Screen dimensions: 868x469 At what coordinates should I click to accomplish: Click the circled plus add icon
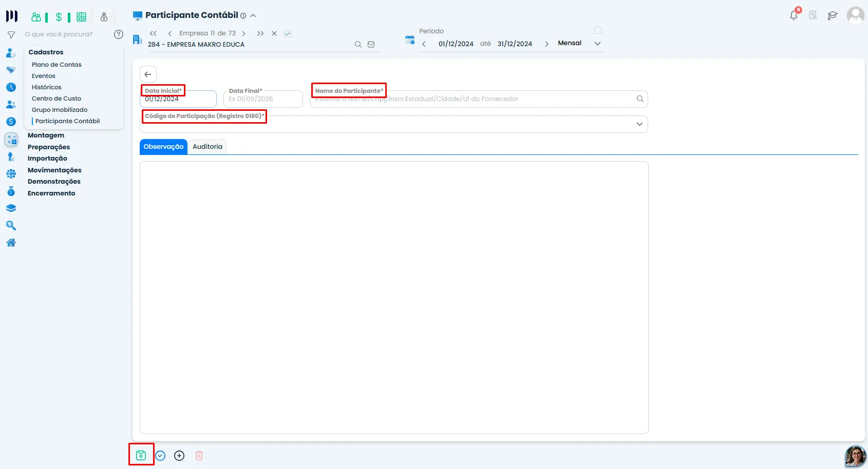click(179, 456)
